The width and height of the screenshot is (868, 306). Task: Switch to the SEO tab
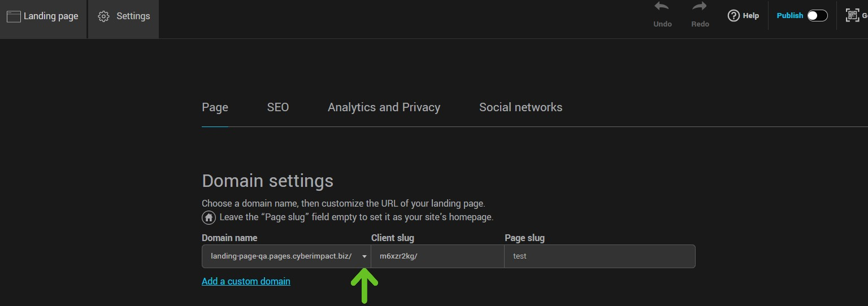pos(277,107)
